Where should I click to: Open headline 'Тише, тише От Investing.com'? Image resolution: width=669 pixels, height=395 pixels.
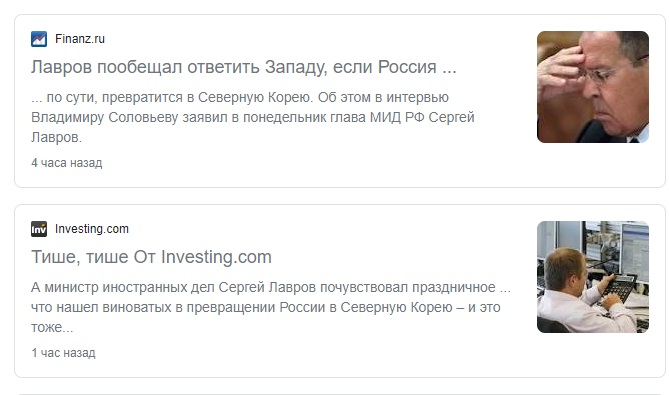[151, 257]
